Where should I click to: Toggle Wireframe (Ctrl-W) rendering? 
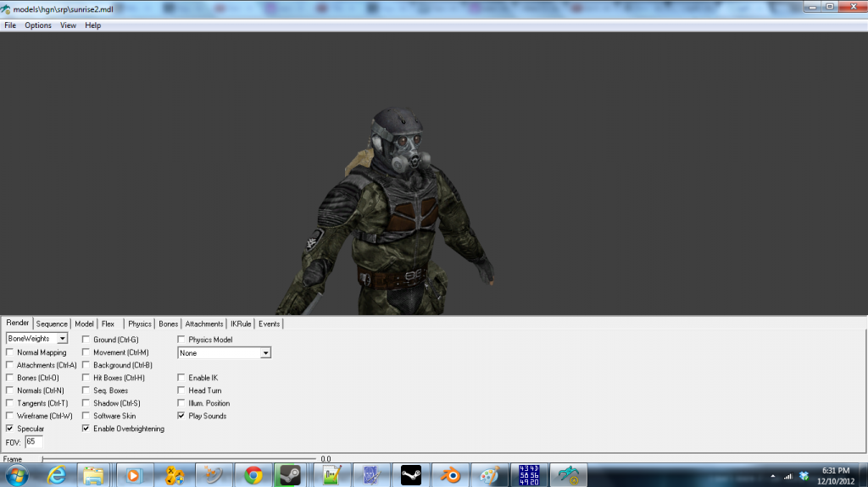[x=10, y=416]
